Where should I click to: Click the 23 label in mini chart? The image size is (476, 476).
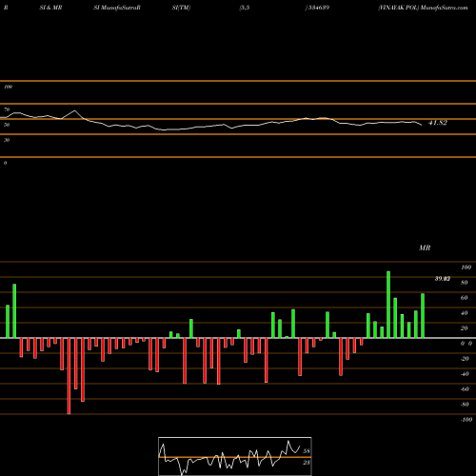[x=307, y=463]
